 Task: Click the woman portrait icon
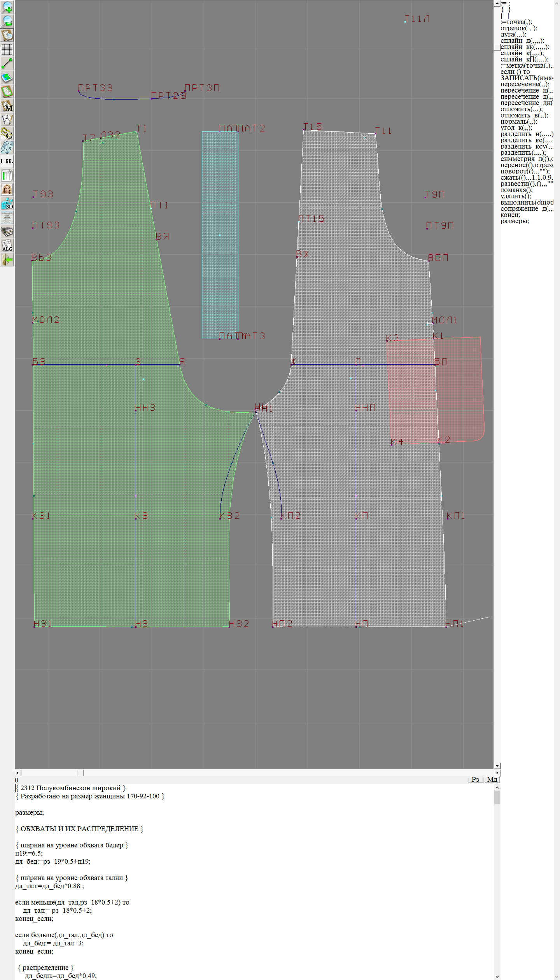7,189
